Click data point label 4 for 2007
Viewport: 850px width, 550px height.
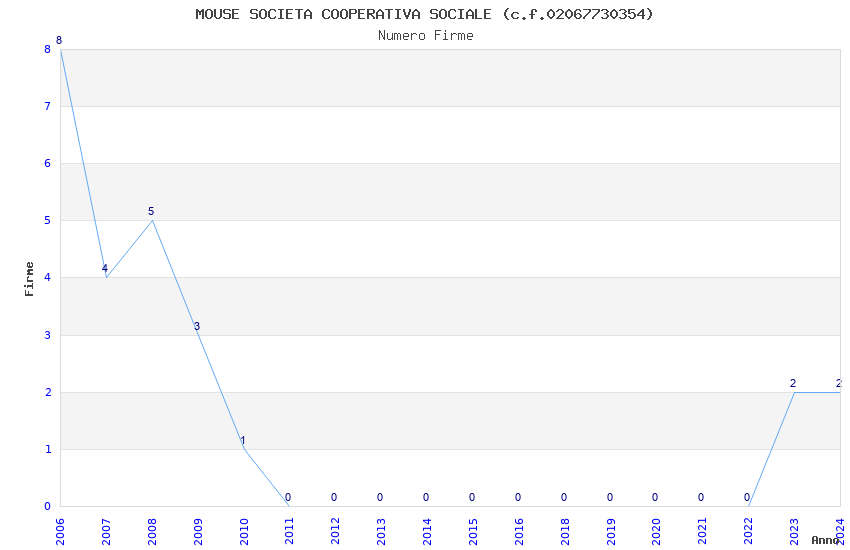pyautogui.click(x=105, y=268)
